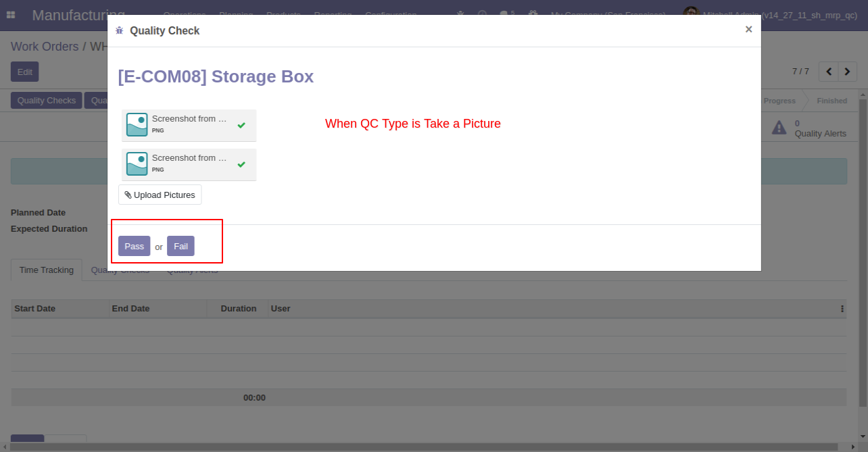Sort by User column header
The height and width of the screenshot is (452, 868).
click(551, 309)
